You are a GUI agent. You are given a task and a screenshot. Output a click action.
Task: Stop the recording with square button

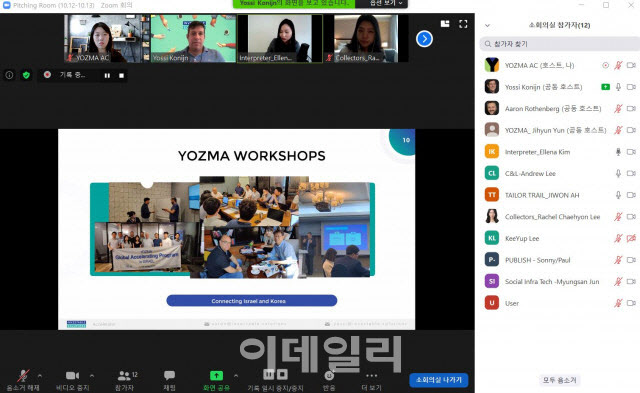point(121,75)
